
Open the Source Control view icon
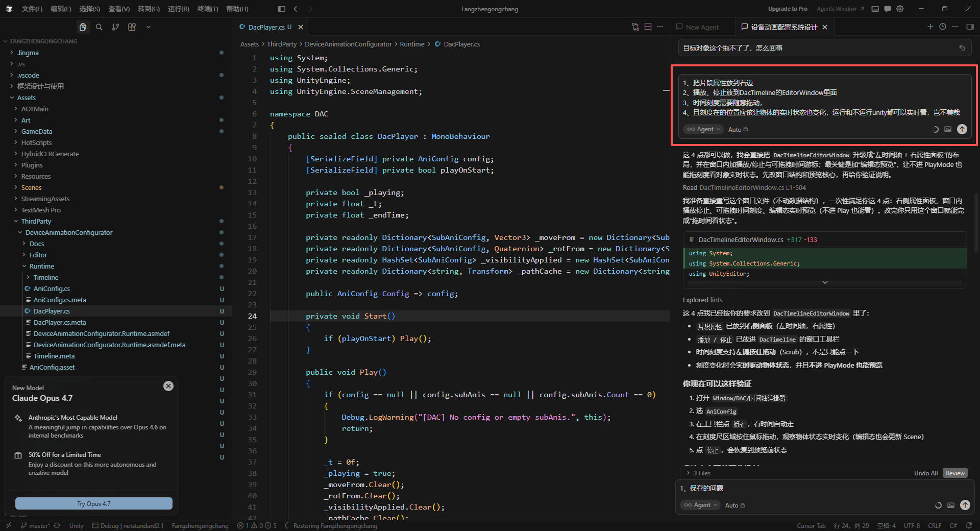coord(115,27)
